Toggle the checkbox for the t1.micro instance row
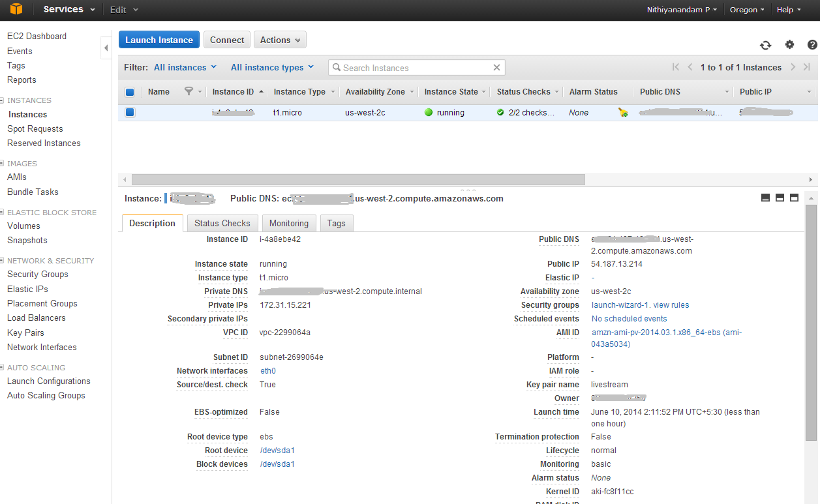This screenshot has height=504, width=820. [x=129, y=112]
